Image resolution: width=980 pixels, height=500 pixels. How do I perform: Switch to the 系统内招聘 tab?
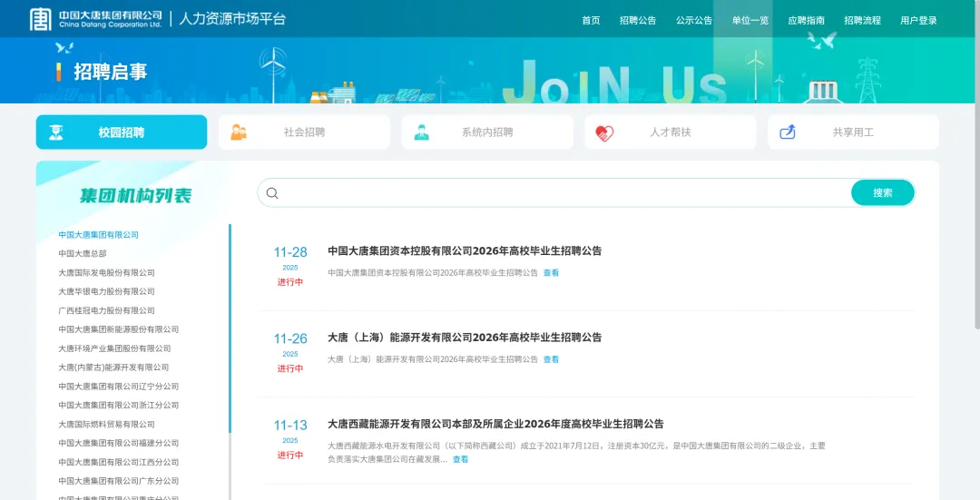[487, 132]
